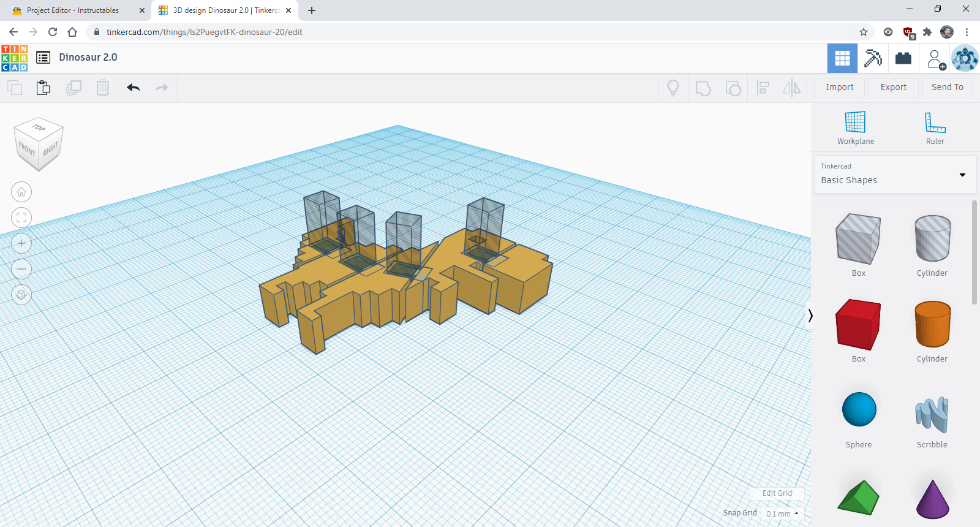
Task: Close the 3D design Dinosaur tab
Action: [x=288, y=10]
